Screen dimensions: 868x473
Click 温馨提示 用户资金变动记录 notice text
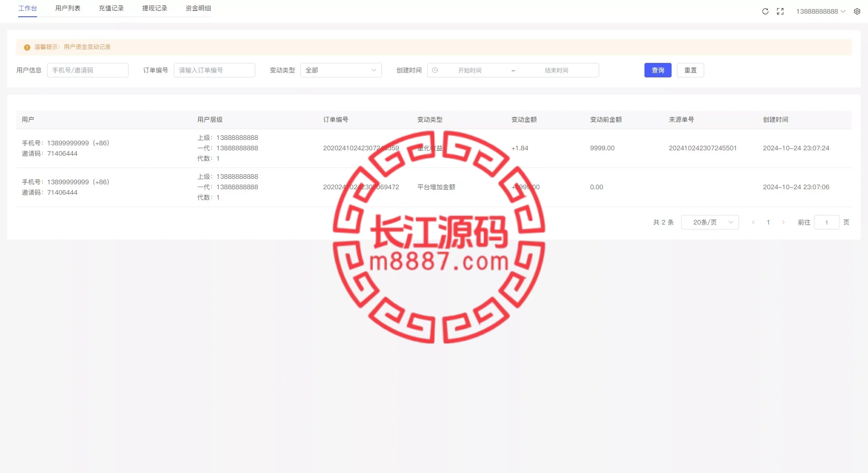click(x=72, y=47)
